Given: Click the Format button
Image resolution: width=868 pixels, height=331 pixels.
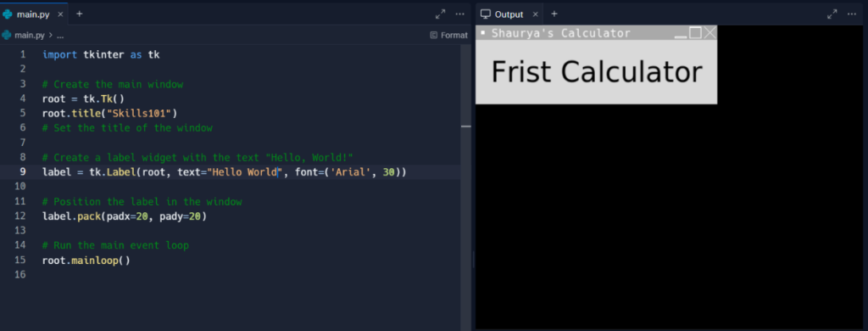Looking at the screenshot, I should [x=449, y=35].
